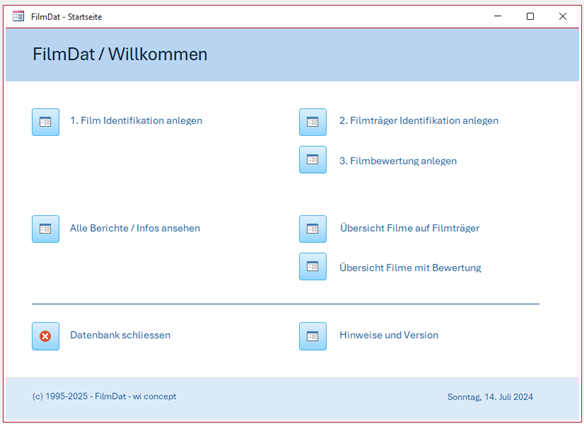This screenshot has height=424, width=584.
Task: Click the date 'Sonntag, 14. Juli 2024'
Action: tap(490, 397)
